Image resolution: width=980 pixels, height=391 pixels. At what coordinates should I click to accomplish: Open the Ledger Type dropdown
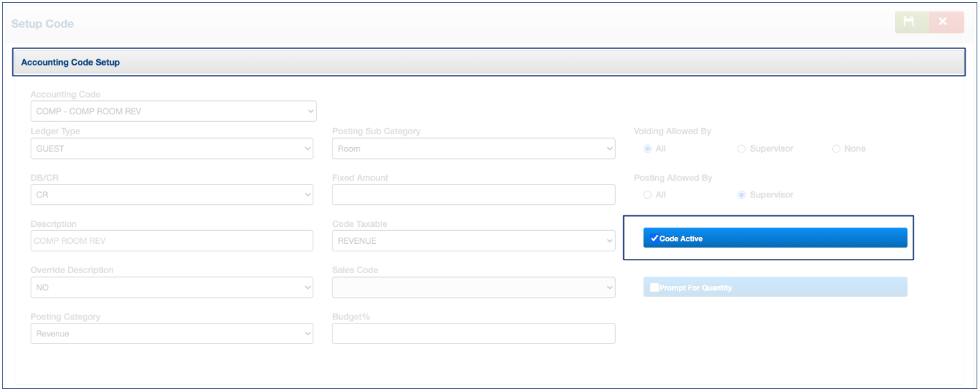[172, 148]
